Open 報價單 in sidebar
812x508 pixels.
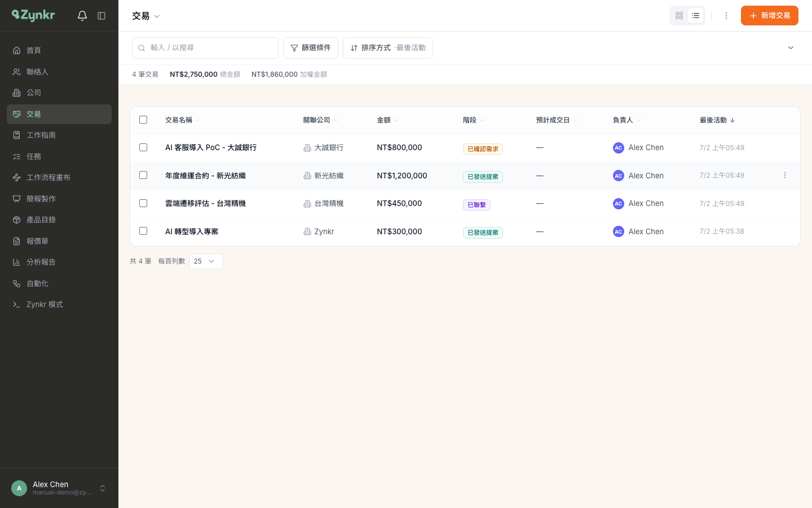59,241
